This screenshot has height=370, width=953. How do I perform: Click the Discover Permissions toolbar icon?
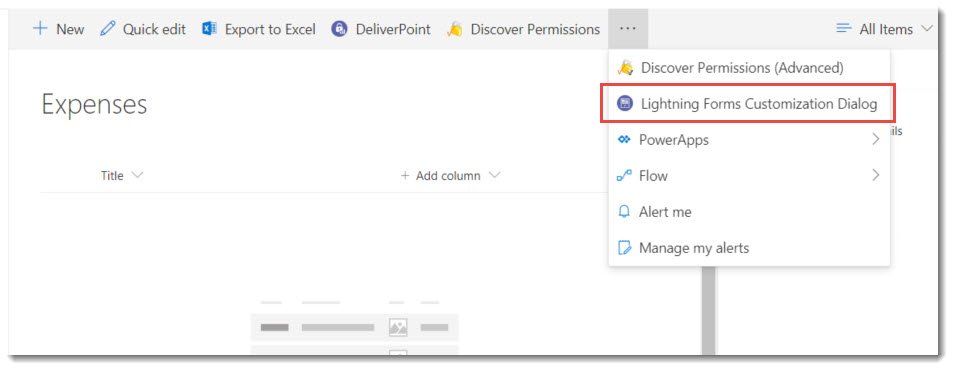454,29
